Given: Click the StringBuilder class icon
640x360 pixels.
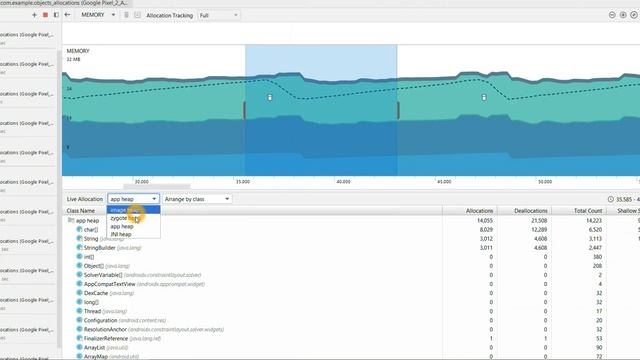Looking at the screenshot, I should click(x=79, y=247).
